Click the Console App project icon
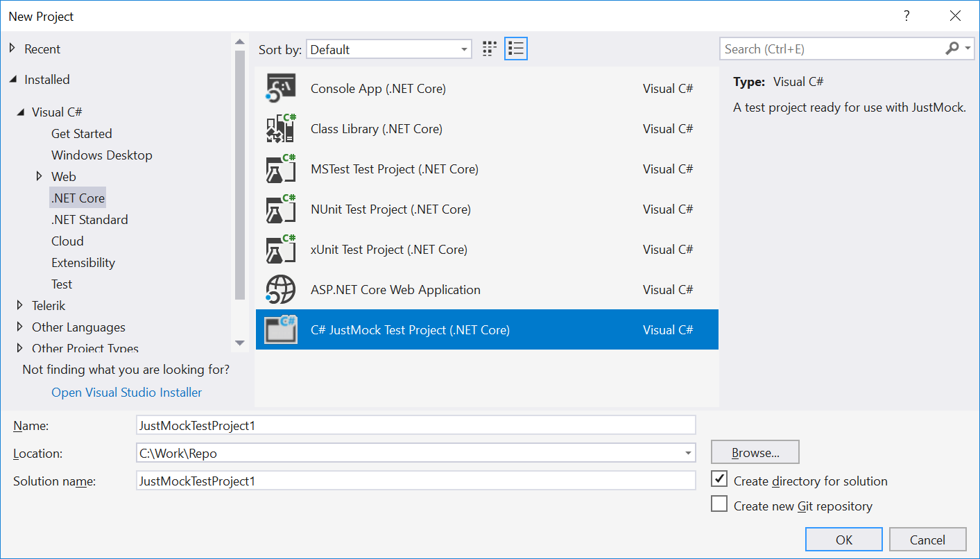 [x=281, y=89]
